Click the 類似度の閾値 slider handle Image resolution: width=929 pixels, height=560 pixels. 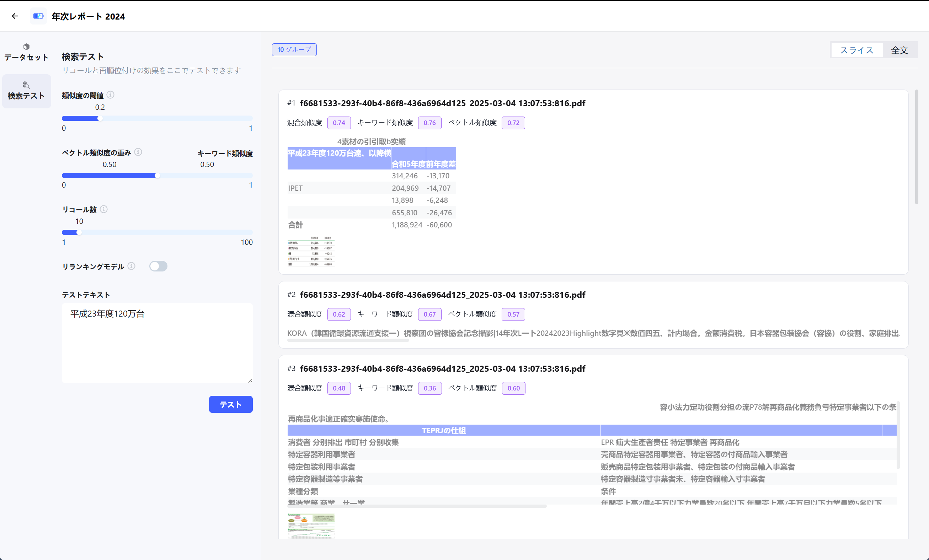click(x=100, y=118)
